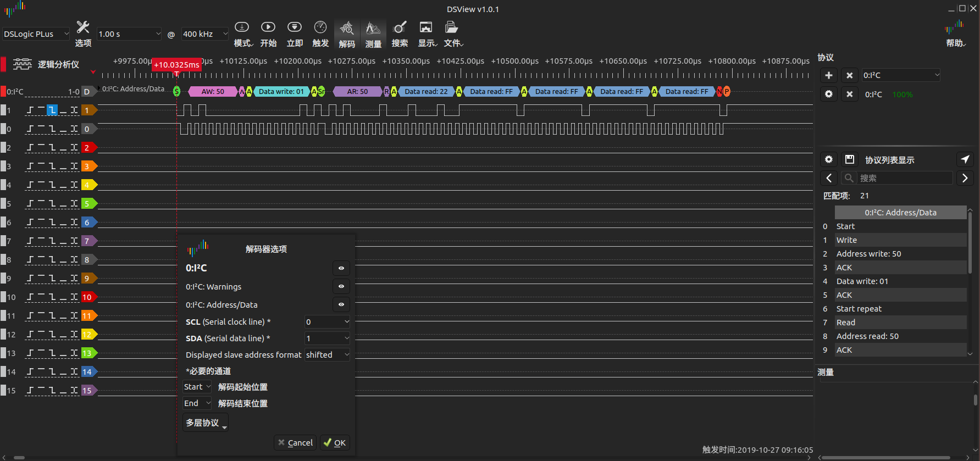Expand the slave address format dropdown
Image resolution: width=980 pixels, height=461 pixels.
pos(328,355)
